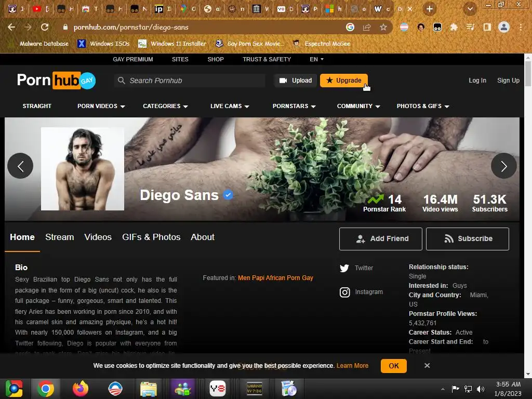Click the site logo in the header
The width and height of the screenshot is (532, 399).
56,80
